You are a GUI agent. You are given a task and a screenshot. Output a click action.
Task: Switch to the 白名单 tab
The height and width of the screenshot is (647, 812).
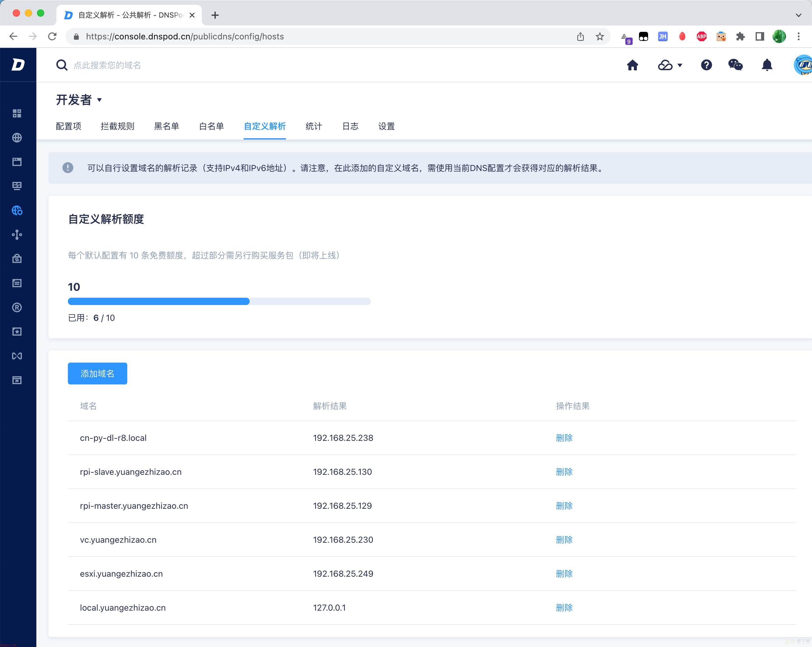click(x=211, y=126)
